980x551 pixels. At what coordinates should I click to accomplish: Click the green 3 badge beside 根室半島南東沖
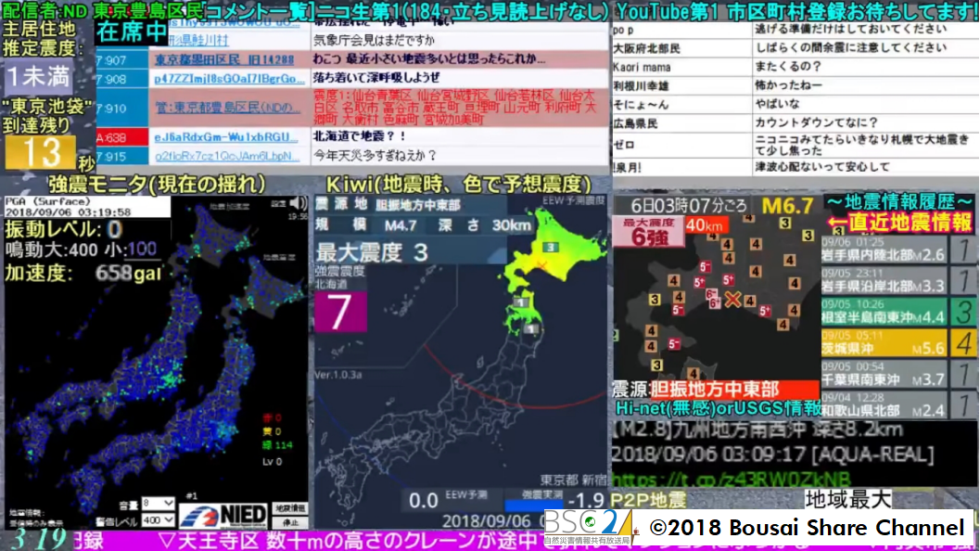point(963,312)
